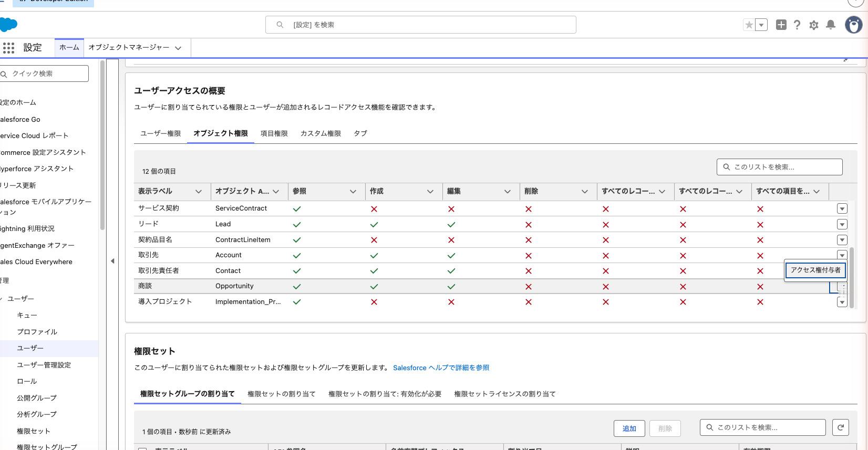This screenshot has width=868, height=450.
Task: Expand the favorites list dropdown arrow
Action: pos(761,25)
